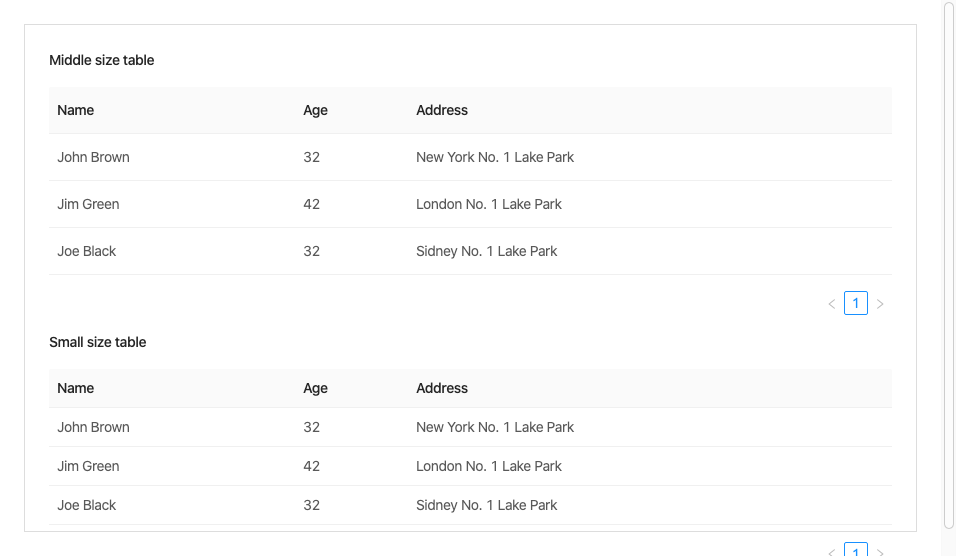Go to previous page in Middle size table
Viewport: 956px width, 556px height.
coord(832,304)
